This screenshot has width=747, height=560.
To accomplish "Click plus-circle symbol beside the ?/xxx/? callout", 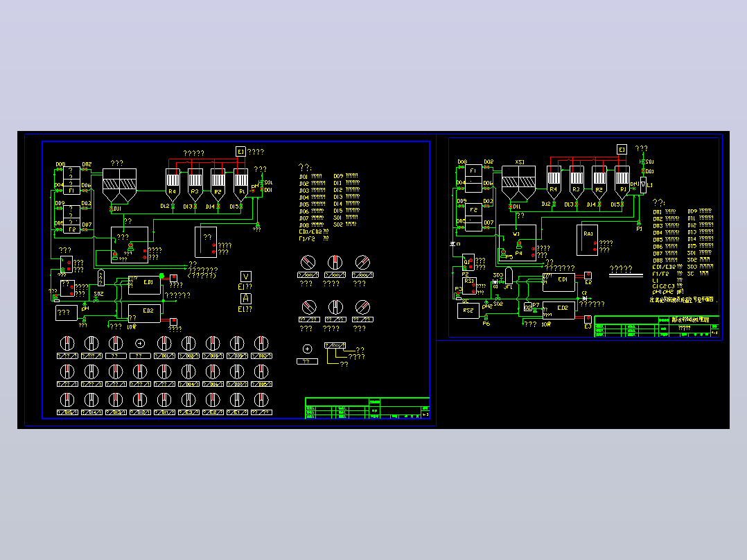I will coord(307,349).
